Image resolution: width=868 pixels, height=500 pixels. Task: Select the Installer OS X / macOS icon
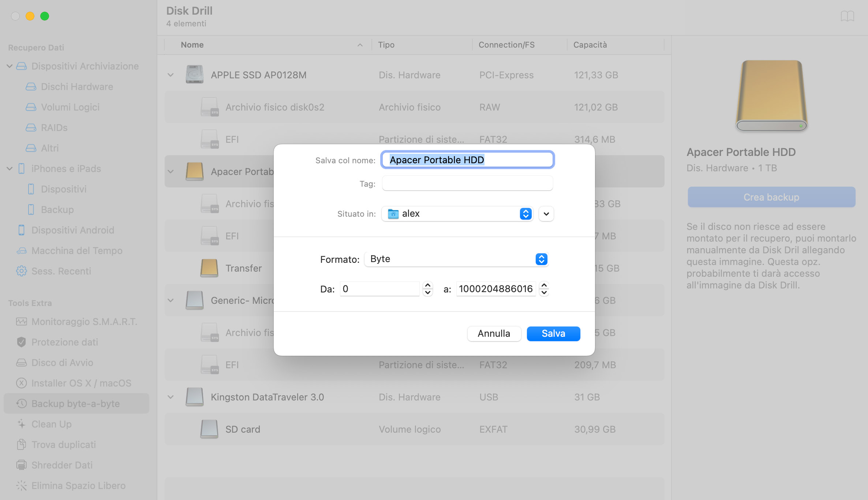tap(21, 383)
